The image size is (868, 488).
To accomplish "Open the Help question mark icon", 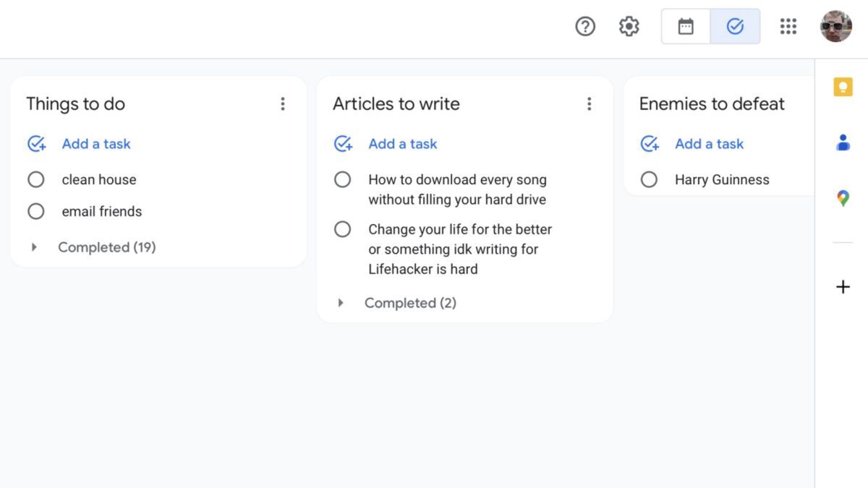I will click(x=585, y=27).
